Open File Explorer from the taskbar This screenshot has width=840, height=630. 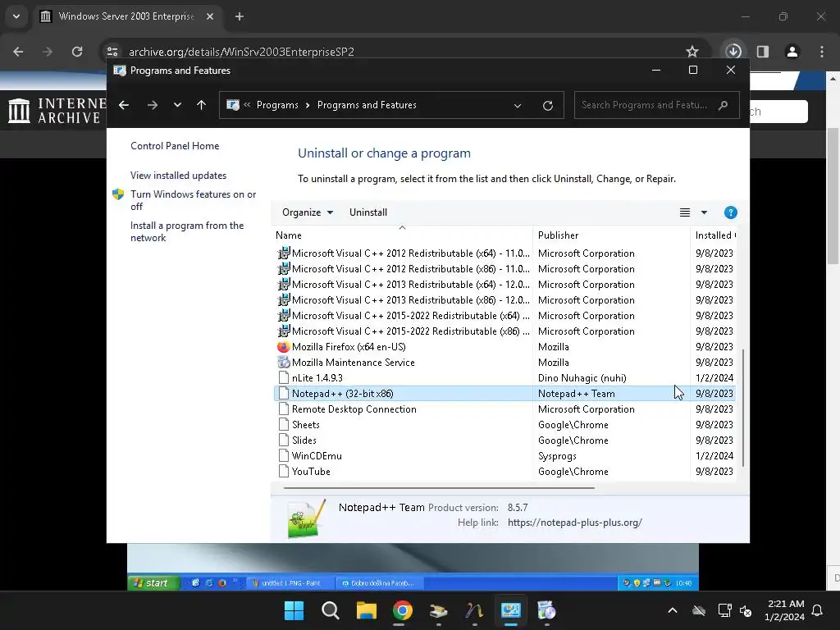(367, 610)
